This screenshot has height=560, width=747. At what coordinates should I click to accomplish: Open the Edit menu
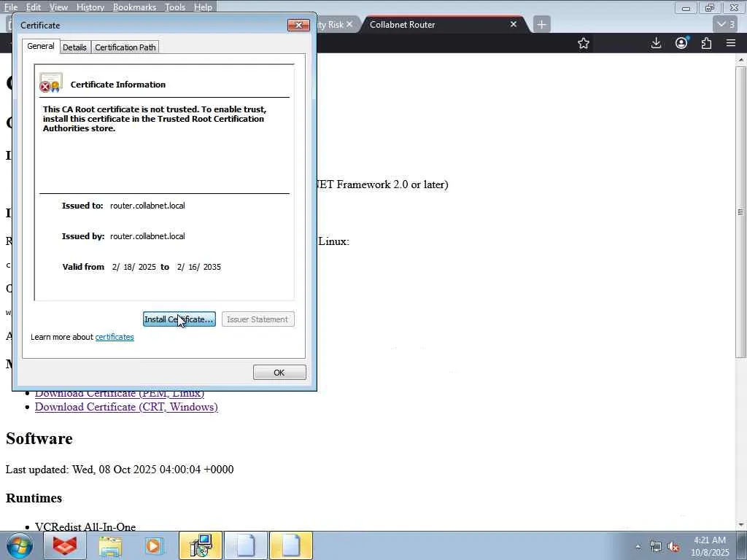coord(34,7)
